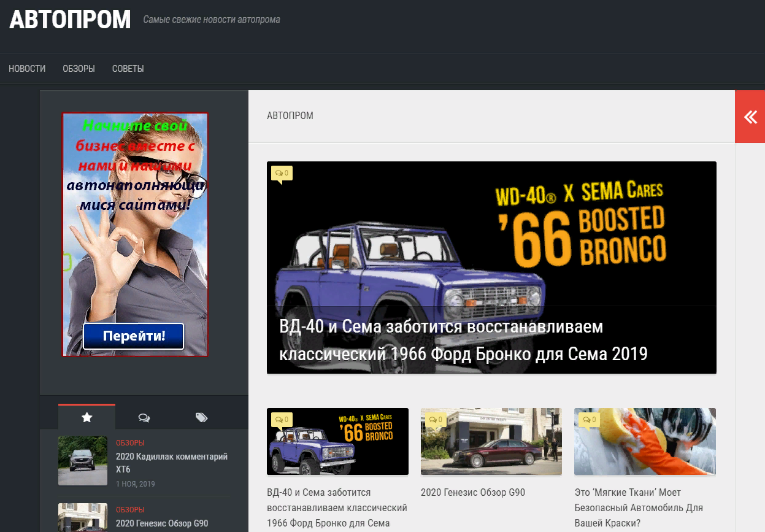Screen dimensions: 765x532
Task: Open the featured Ford Bronco article headline
Action: tap(463, 340)
